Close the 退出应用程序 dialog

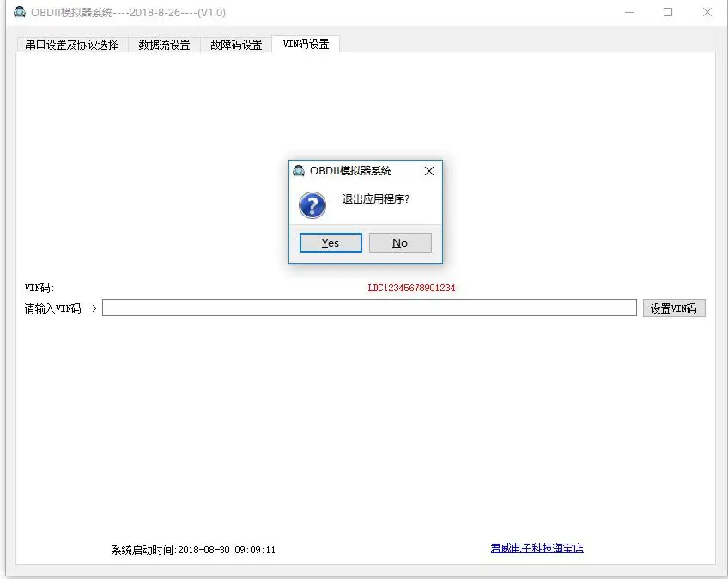click(429, 171)
